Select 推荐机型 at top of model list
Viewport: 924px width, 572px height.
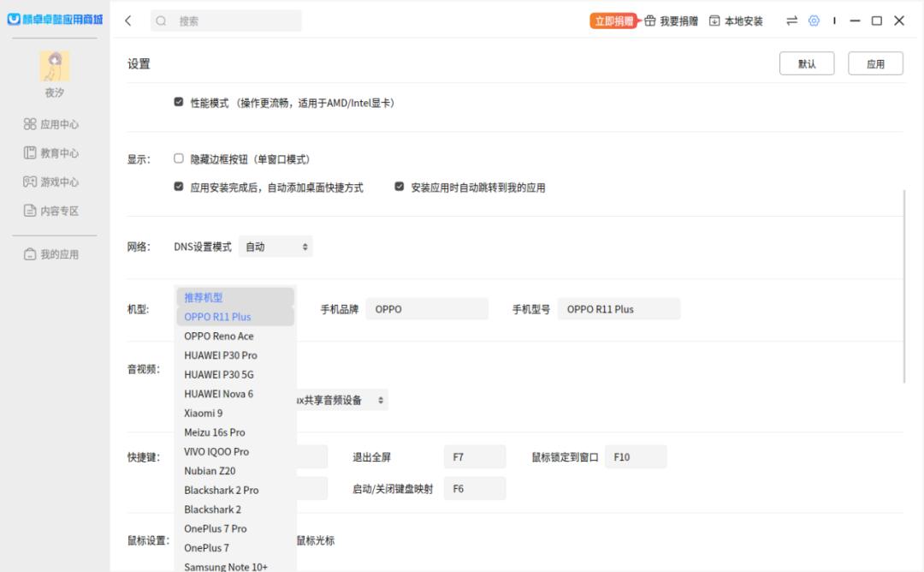(205, 296)
